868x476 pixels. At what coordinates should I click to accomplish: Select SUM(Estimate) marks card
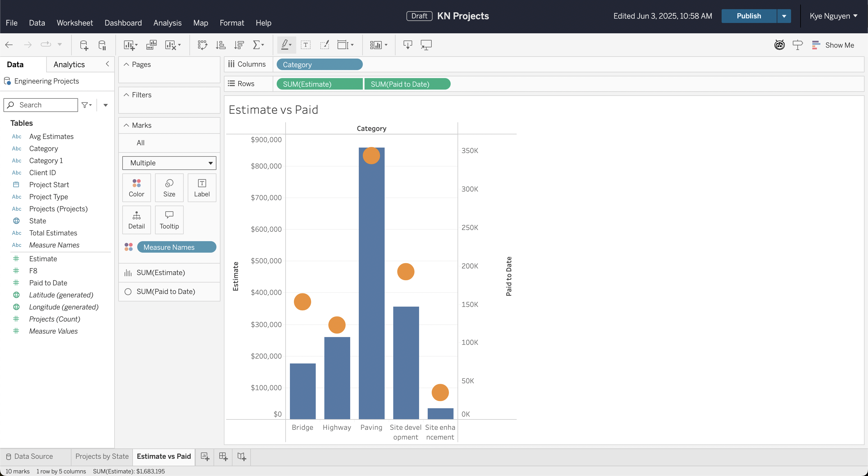160,272
